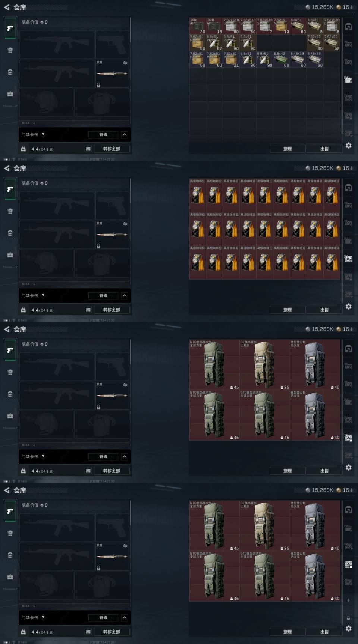Click the 6.8x51 ammo stack of 67

[214, 43]
